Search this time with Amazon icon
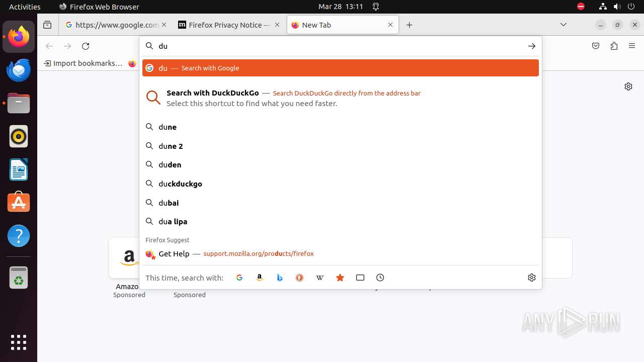This screenshot has width=644, height=362. click(x=260, y=278)
